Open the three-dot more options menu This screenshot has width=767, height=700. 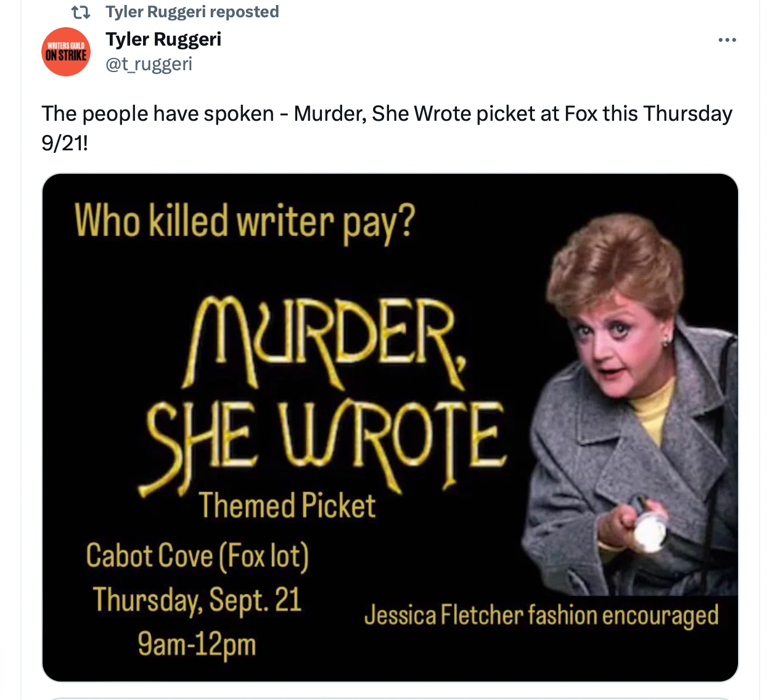[727, 40]
